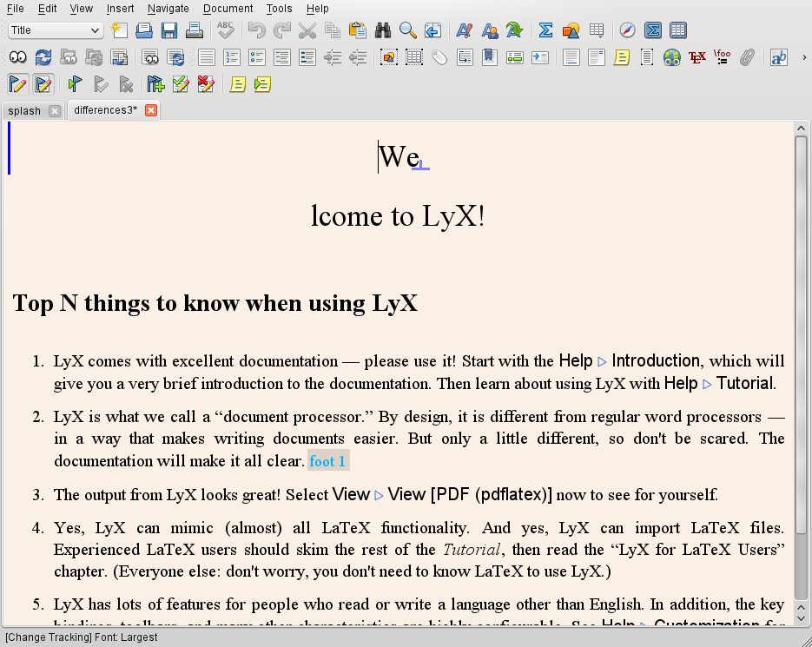The height and width of the screenshot is (647, 812).
Task: Click Accept All Changes icon
Action: (x=181, y=84)
